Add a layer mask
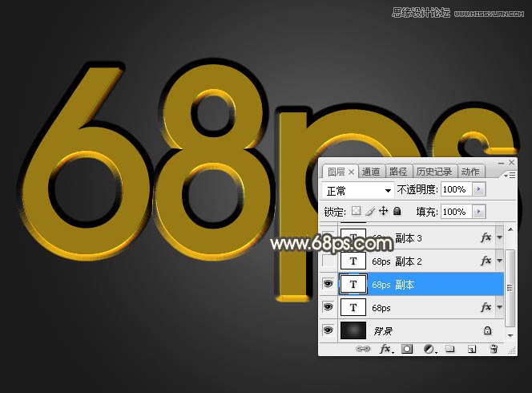Screen dimensions: 532x393 click(x=407, y=349)
